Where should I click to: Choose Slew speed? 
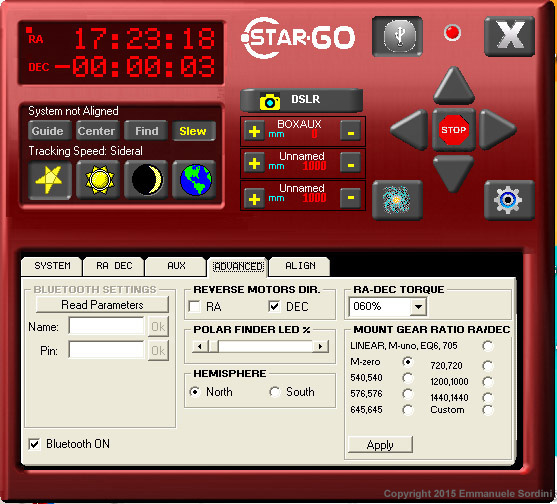point(194,131)
